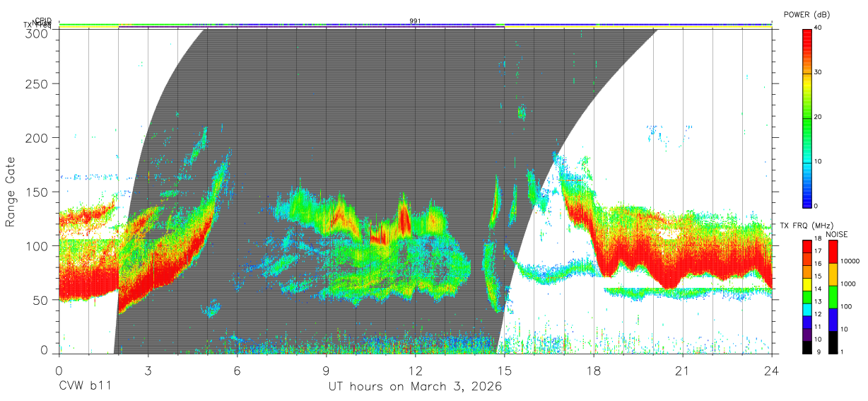Click the 50 range gate tick label
Screen dimensions: 868x401
(40, 300)
